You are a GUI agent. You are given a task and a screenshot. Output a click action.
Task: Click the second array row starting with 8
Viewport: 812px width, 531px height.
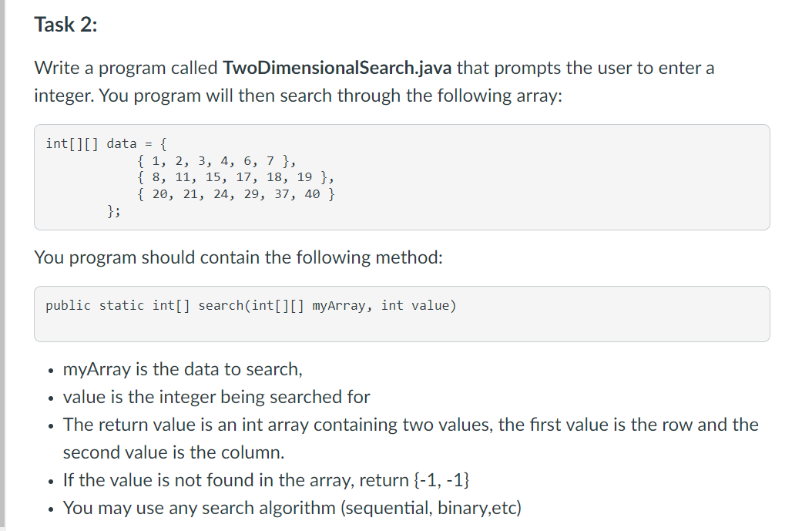coord(236,177)
